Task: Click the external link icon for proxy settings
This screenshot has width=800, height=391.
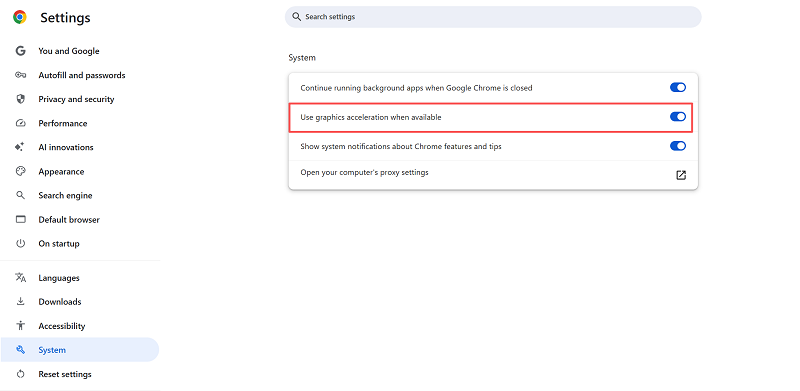Action: [681, 175]
